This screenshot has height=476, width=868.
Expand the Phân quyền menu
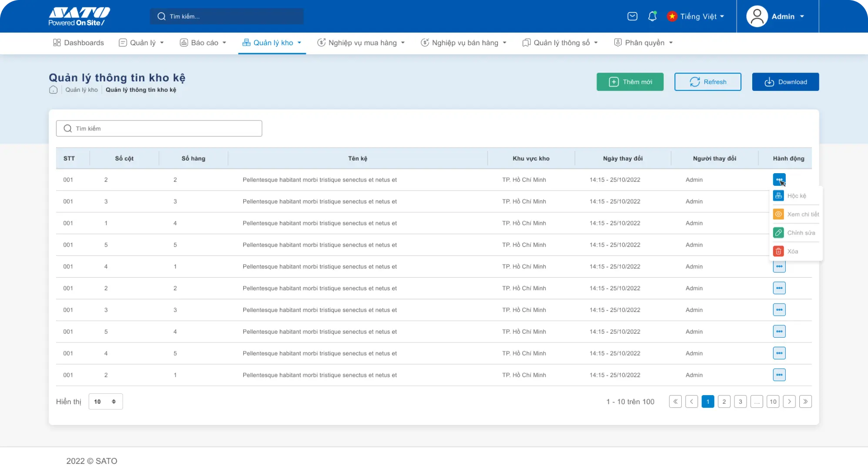click(x=670, y=43)
